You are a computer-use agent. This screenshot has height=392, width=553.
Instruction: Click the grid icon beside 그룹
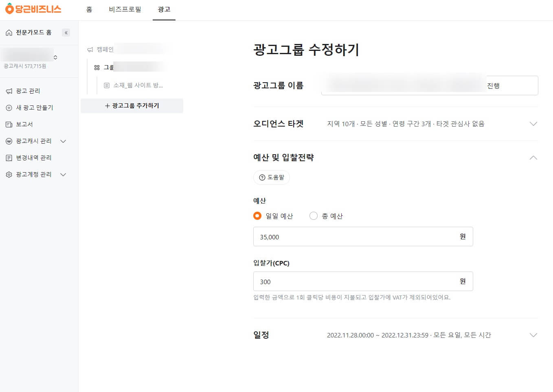(x=97, y=68)
